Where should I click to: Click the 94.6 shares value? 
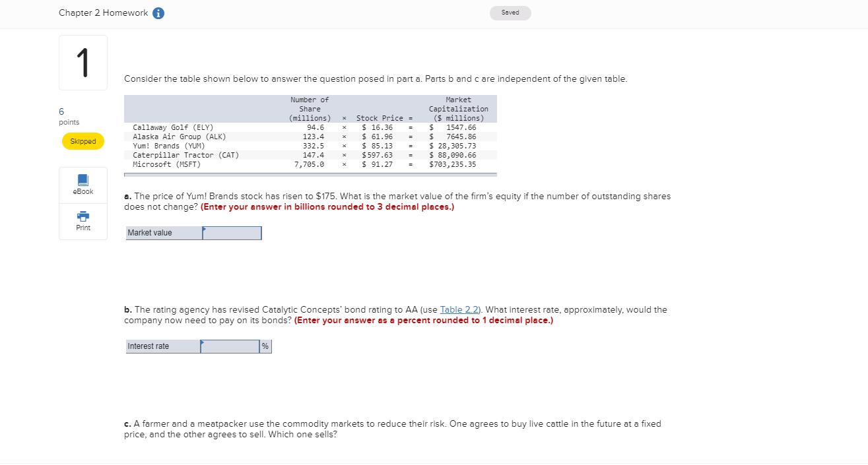pos(316,127)
